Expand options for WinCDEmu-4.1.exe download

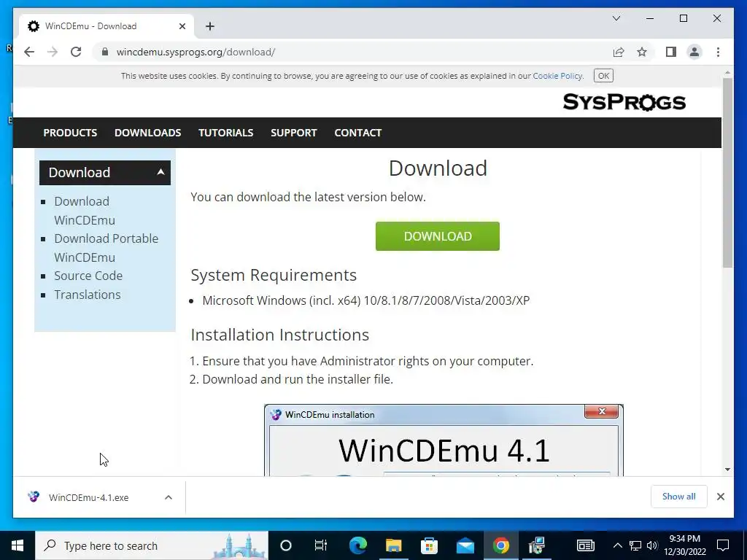[x=169, y=497]
